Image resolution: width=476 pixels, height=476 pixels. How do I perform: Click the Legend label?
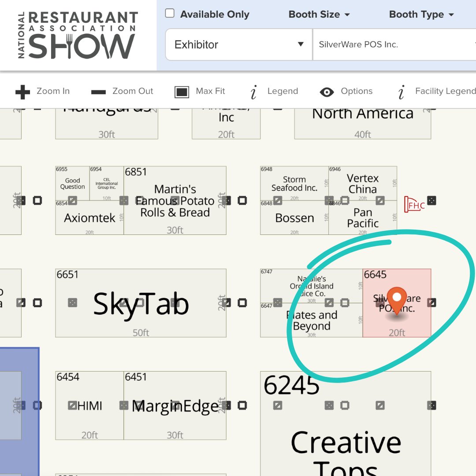(x=283, y=91)
